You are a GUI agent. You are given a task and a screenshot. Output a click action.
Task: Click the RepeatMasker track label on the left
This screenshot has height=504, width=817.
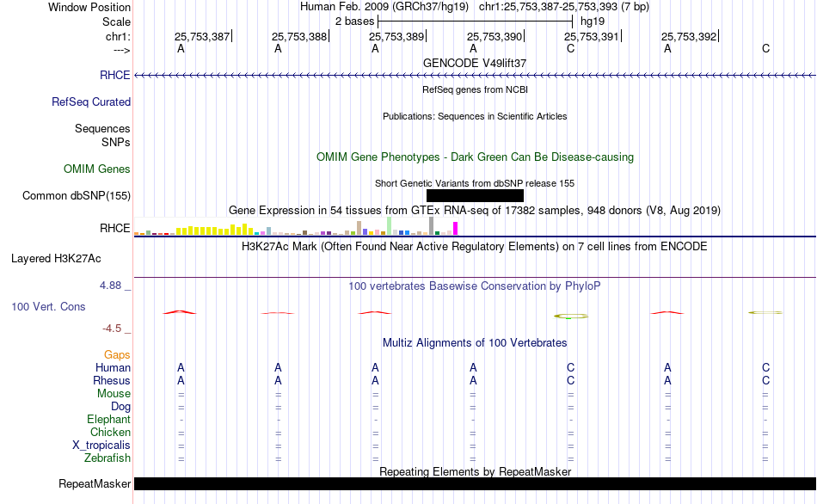pos(95,483)
